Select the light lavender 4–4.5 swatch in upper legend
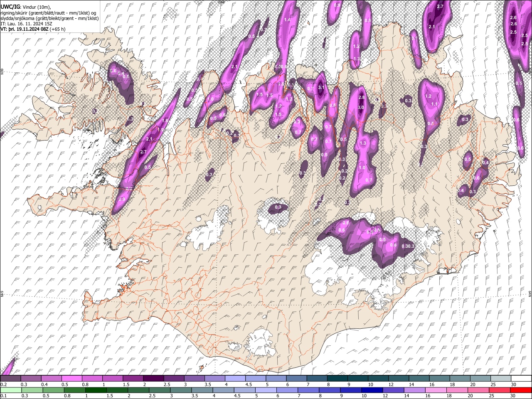This screenshot has width=532, height=399. (x=234, y=378)
